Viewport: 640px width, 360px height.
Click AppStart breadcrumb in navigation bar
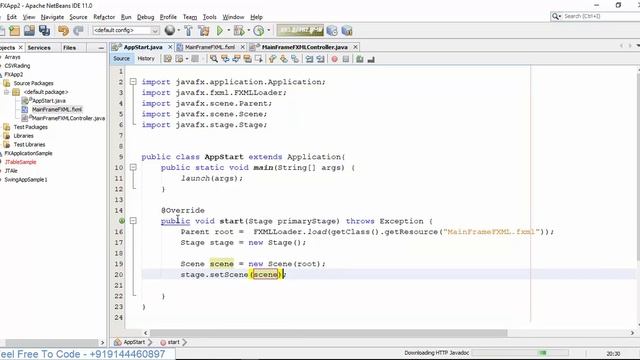pyautogui.click(x=134, y=342)
